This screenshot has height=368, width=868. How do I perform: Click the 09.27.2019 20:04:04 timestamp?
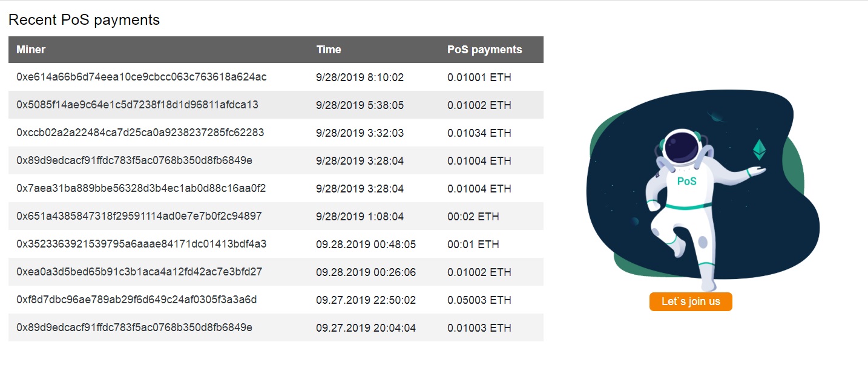[x=366, y=327]
